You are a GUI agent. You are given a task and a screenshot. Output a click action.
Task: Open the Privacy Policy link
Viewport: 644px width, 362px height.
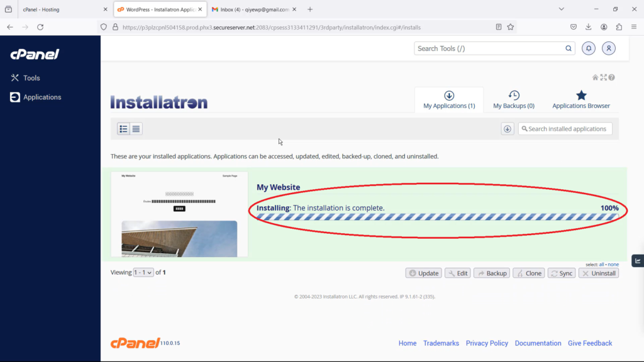point(487,343)
